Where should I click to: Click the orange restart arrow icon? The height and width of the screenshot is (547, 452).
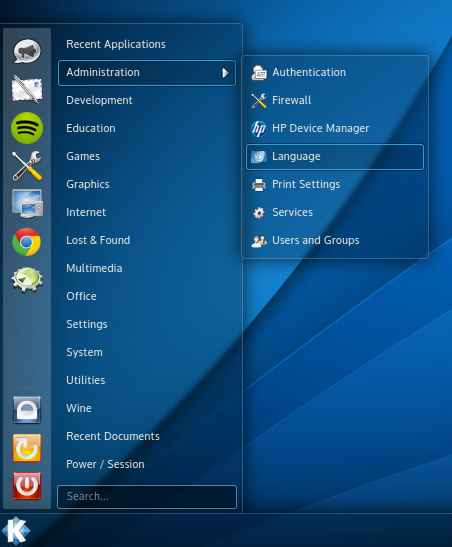27,448
